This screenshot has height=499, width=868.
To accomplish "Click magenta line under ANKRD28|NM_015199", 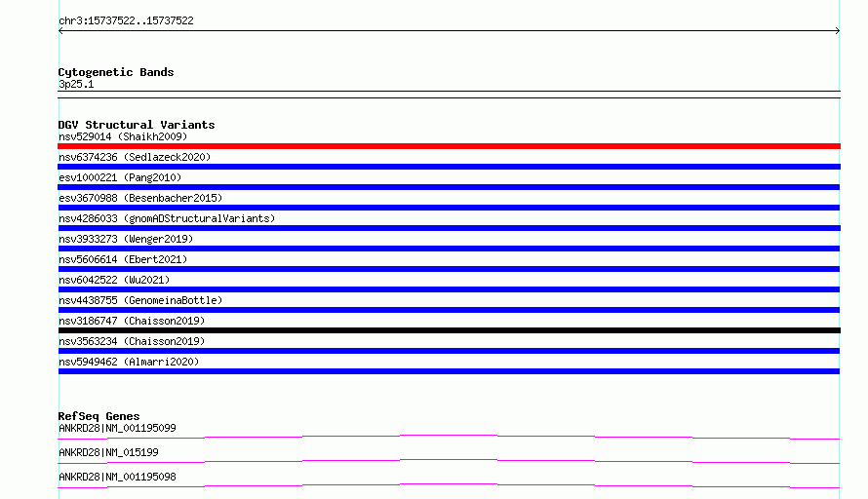I will 449,461.
